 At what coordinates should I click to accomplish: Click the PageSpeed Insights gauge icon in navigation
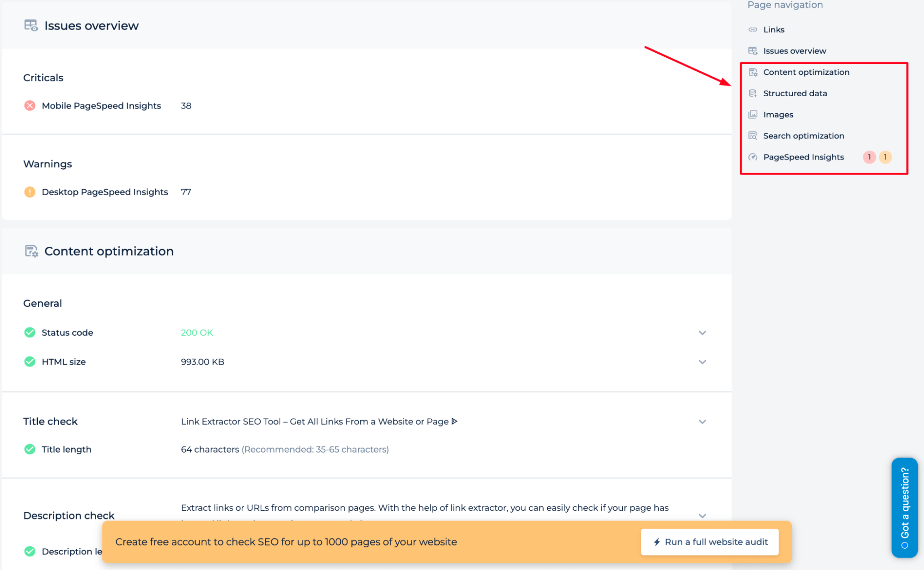tap(753, 157)
